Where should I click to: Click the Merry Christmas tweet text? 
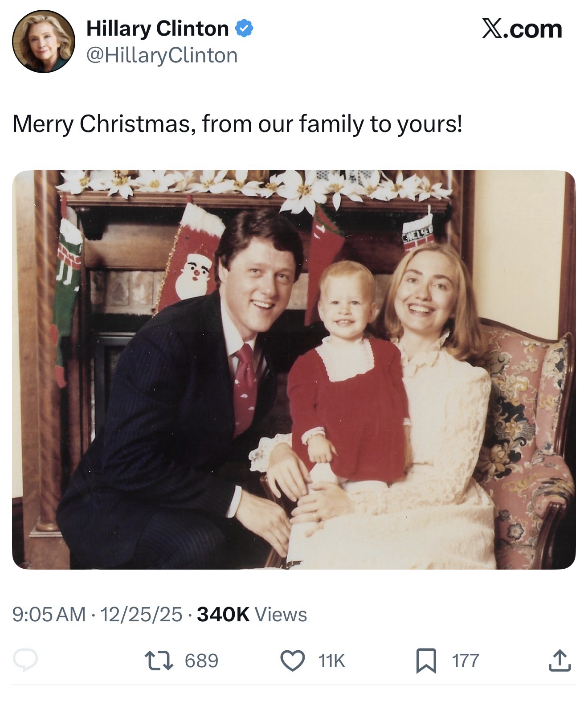[x=237, y=124]
